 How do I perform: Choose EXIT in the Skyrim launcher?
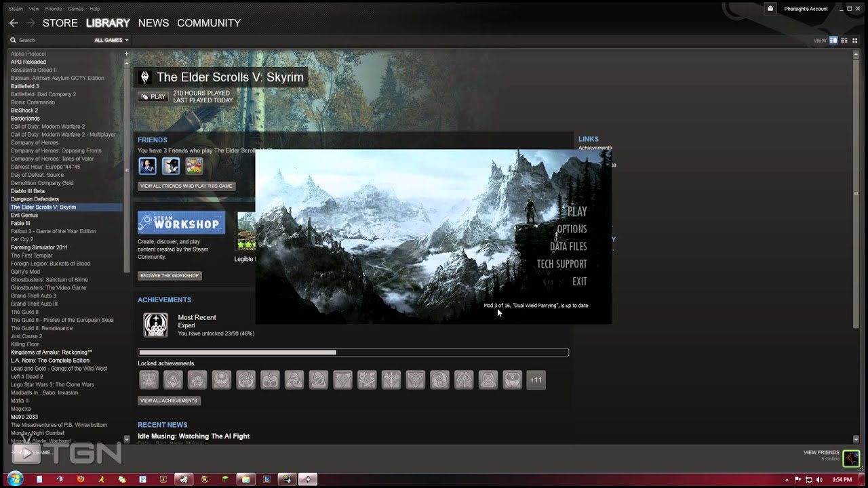[x=579, y=281]
